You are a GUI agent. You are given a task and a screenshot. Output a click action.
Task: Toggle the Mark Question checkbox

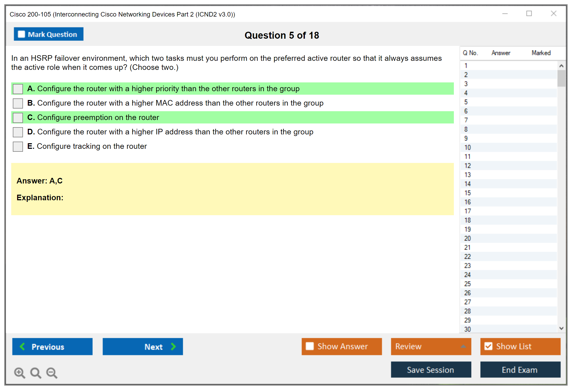21,34
